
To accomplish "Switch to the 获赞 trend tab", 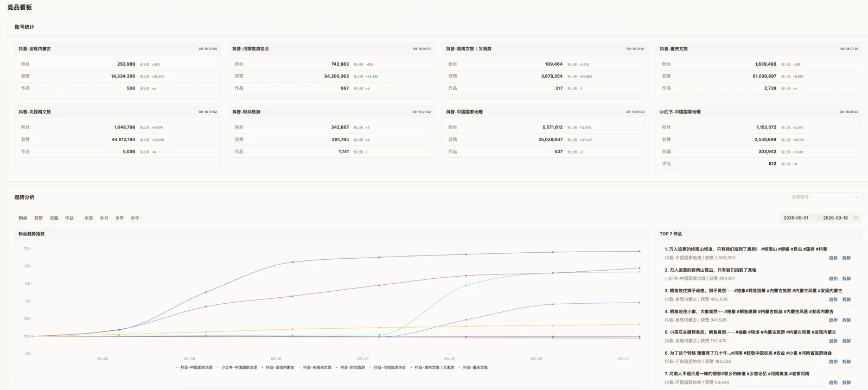I will click(39, 218).
